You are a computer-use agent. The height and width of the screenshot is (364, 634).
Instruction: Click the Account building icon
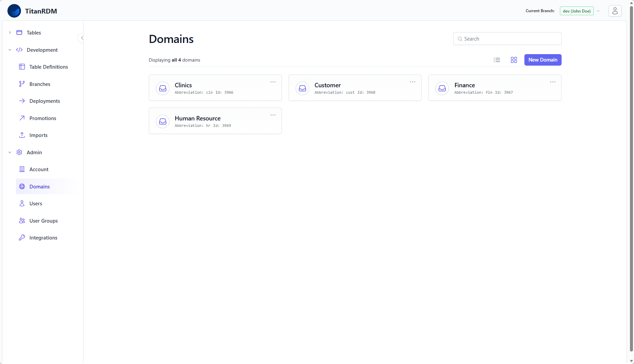click(x=22, y=169)
